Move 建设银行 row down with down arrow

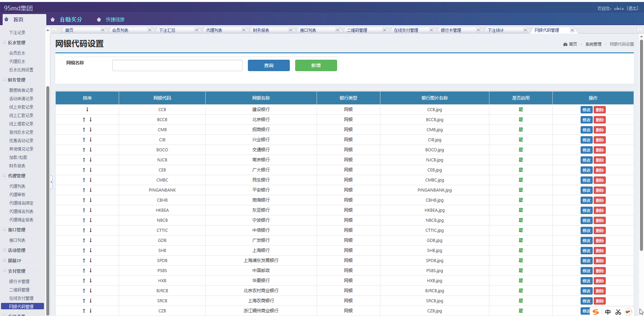click(x=87, y=110)
